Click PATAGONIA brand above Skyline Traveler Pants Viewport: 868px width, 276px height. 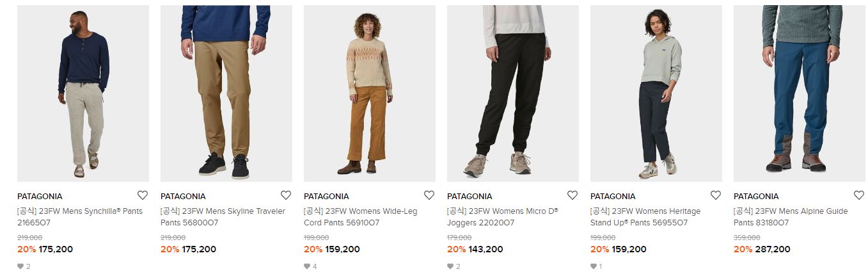(183, 196)
